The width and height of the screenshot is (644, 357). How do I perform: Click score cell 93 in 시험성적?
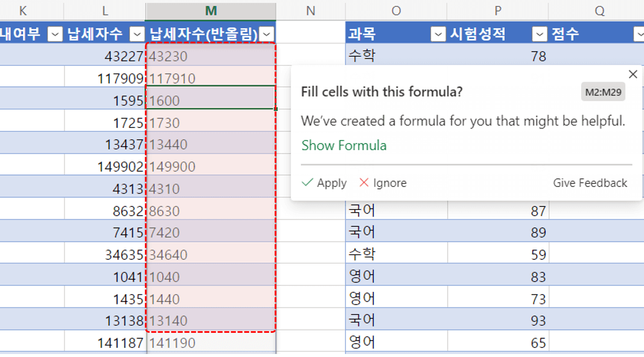tap(498, 319)
